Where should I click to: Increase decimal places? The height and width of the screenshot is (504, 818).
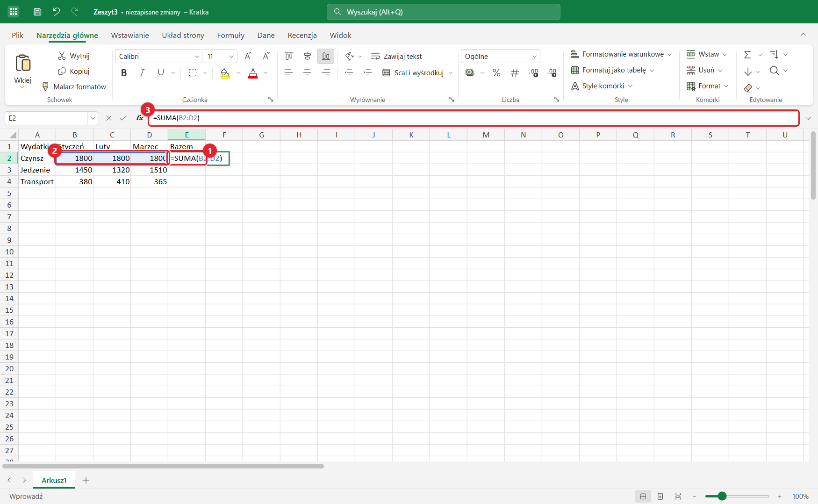click(x=533, y=72)
